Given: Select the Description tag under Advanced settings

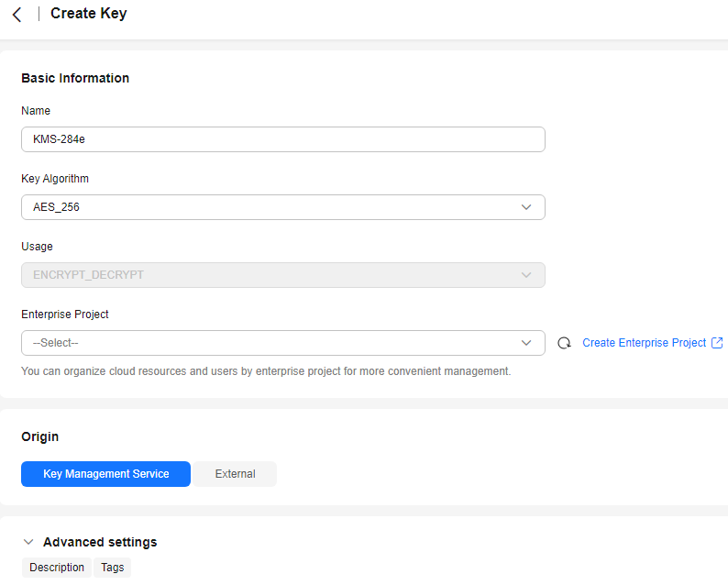Looking at the screenshot, I should pyautogui.click(x=57, y=568).
